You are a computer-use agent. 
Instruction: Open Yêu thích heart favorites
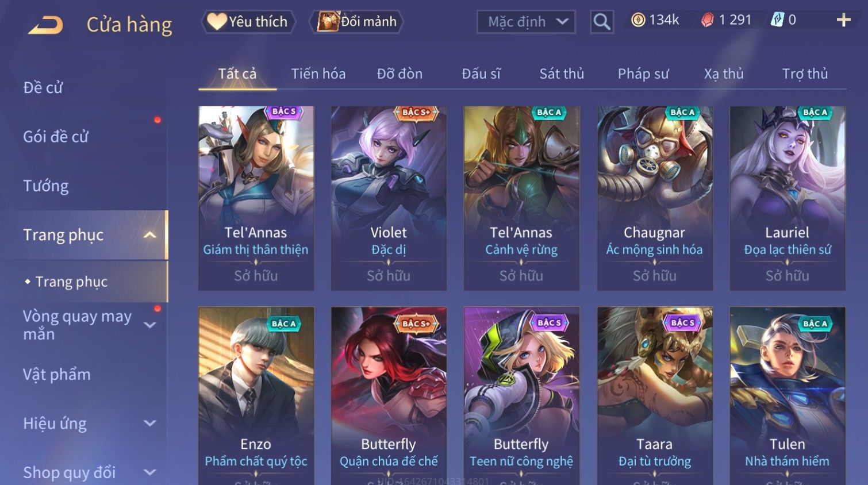[248, 22]
